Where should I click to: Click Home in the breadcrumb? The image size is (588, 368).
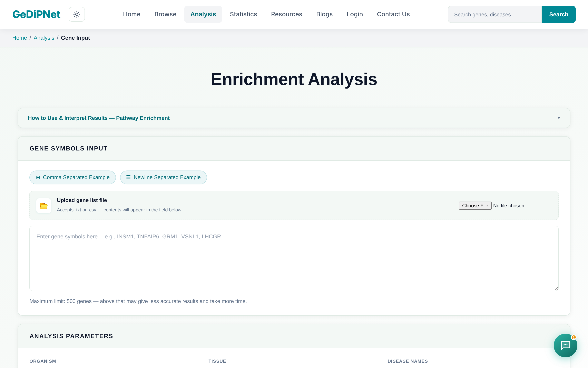coord(19,38)
